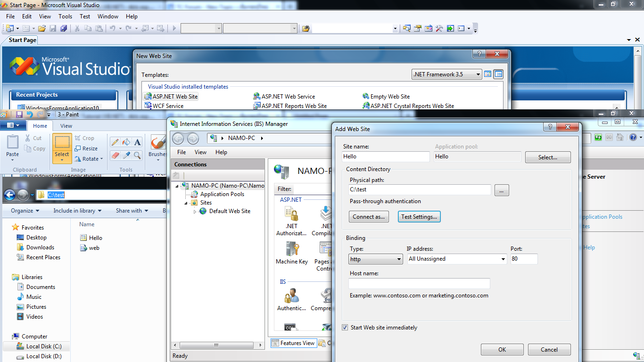
Task: Click Help question icon in Add Web Site dialog
Action: [550, 127]
